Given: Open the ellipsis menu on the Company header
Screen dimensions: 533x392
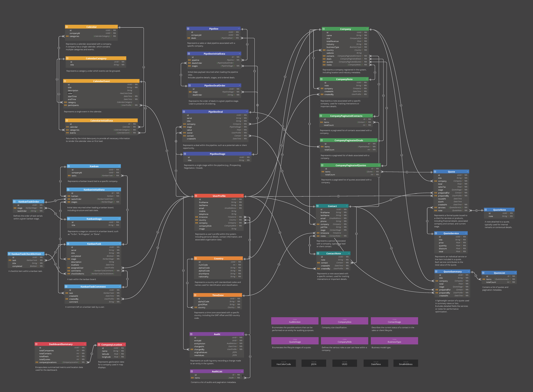Looking at the screenshot, I should (x=367, y=29).
